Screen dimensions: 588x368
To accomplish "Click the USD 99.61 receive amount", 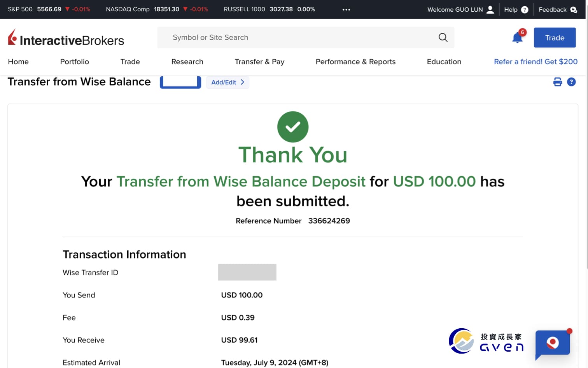I will point(239,340).
